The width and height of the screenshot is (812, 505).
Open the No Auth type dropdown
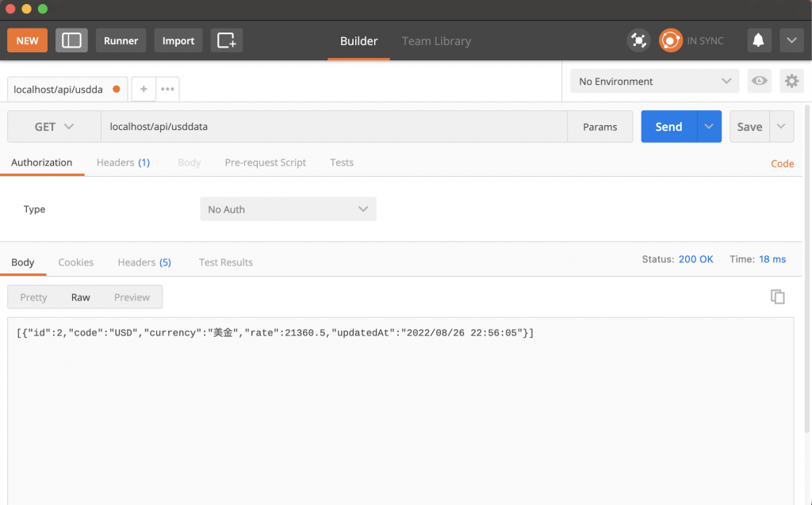pyautogui.click(x=288, y=209)
